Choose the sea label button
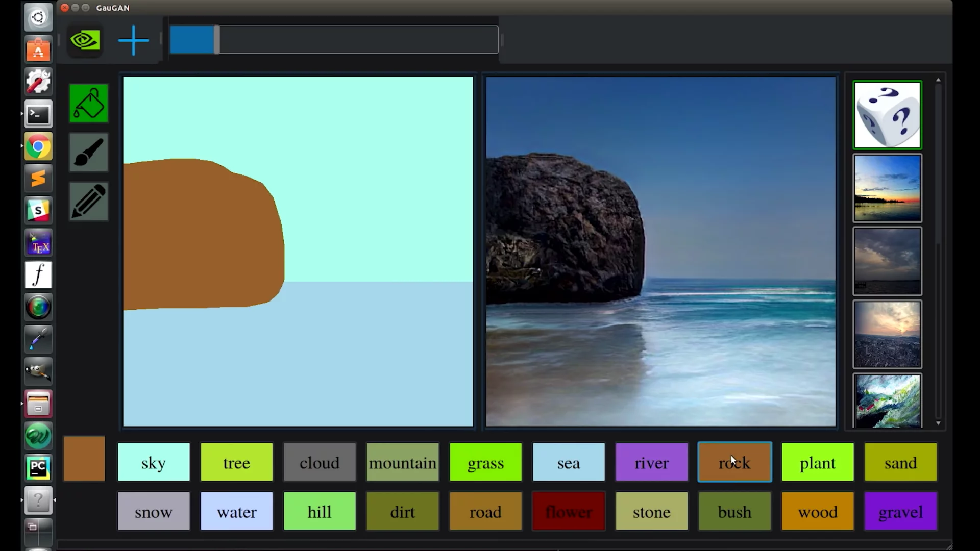 click(x=569, y=462)
